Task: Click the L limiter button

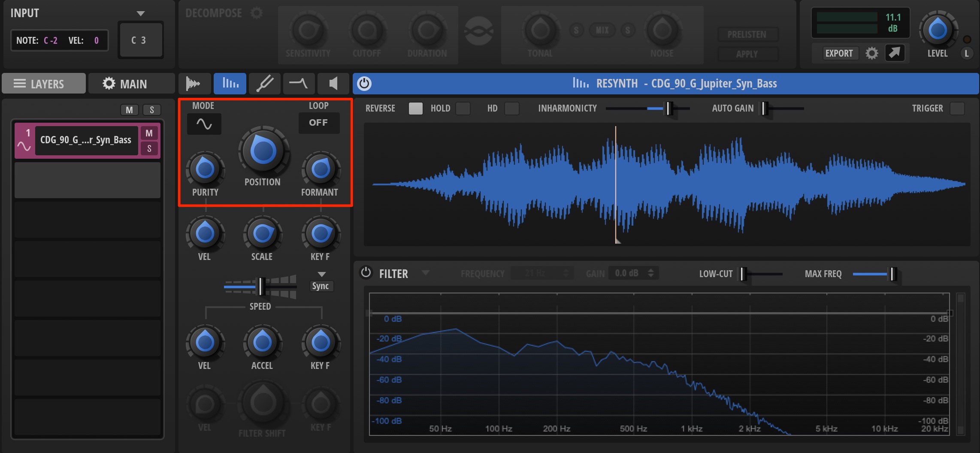Action: pyautogui.click(x=967, y=53)
